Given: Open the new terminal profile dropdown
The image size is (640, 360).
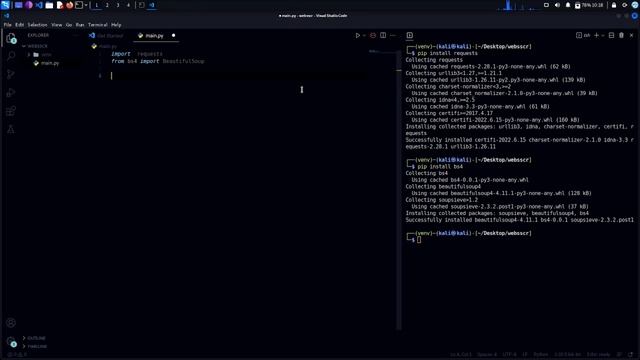Looking at the screenshot, I should point(603,36).
